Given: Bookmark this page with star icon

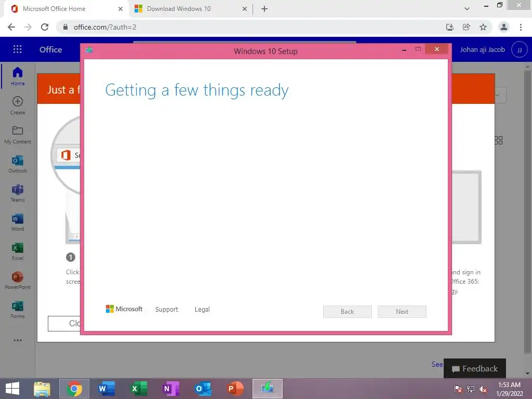Looking at the screenshot, I should (x=483, y=27).
